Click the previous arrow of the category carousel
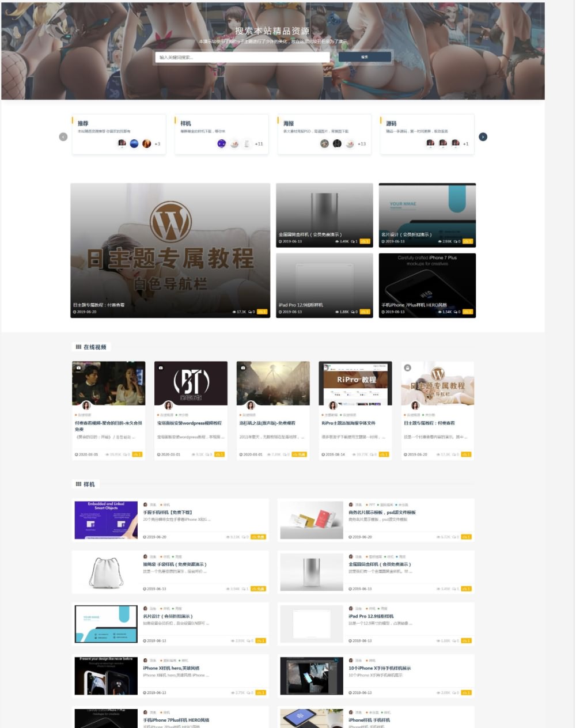This screenshot has height=728, width=576. 63,136
